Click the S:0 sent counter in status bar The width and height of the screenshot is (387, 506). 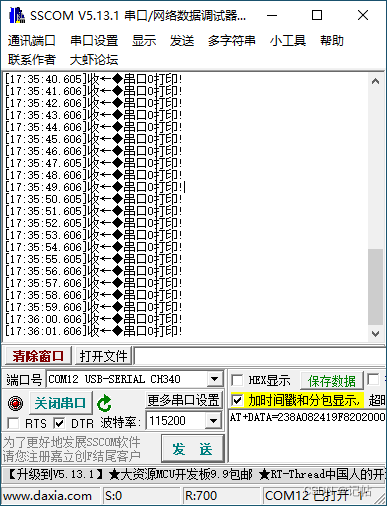113,496
